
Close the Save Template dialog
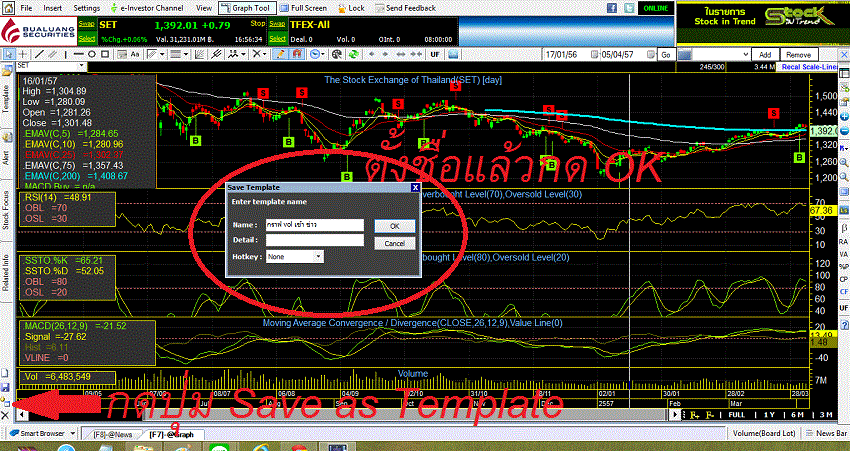(x=415, y=188)
